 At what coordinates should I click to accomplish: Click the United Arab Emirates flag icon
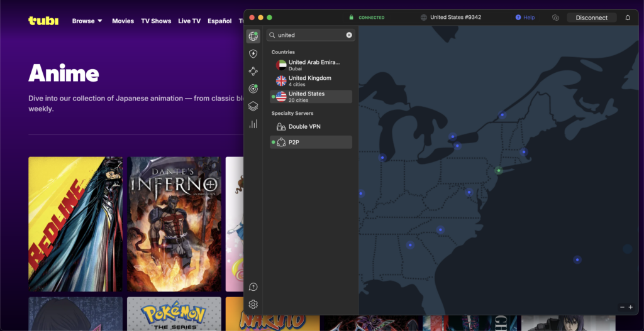pyautogui.click(x=281, y=65)
